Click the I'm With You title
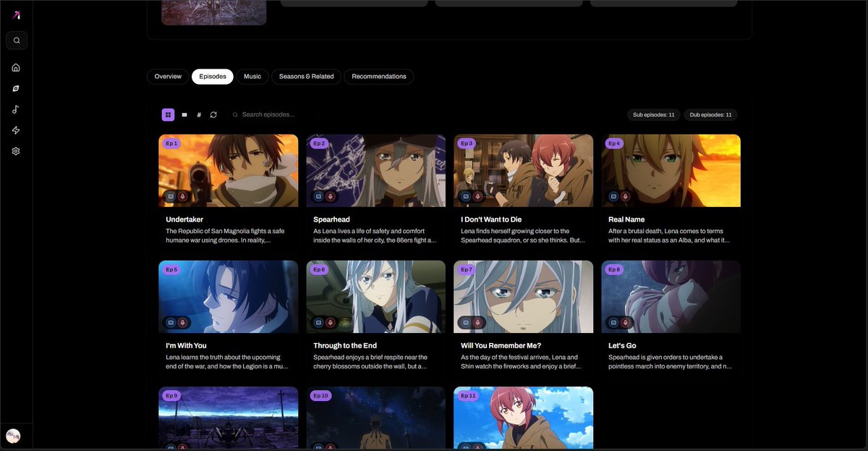This screenshot has width=868, height=451. click(x=186, y=345)
